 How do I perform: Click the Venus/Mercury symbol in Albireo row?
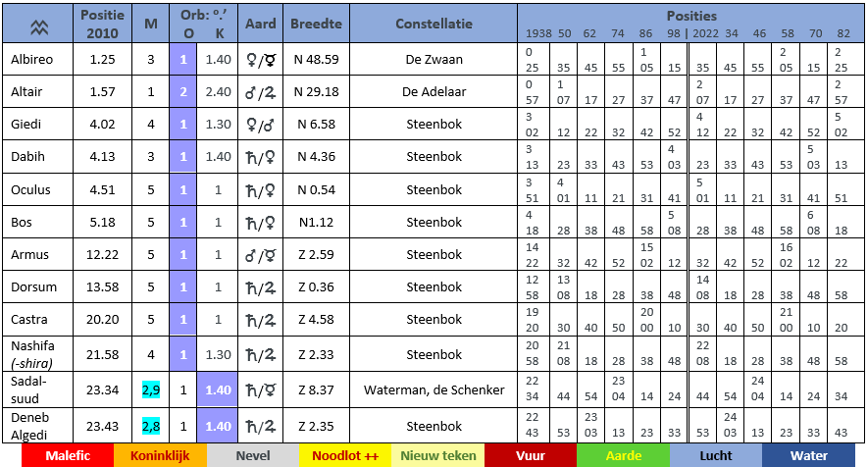point(260,60)
